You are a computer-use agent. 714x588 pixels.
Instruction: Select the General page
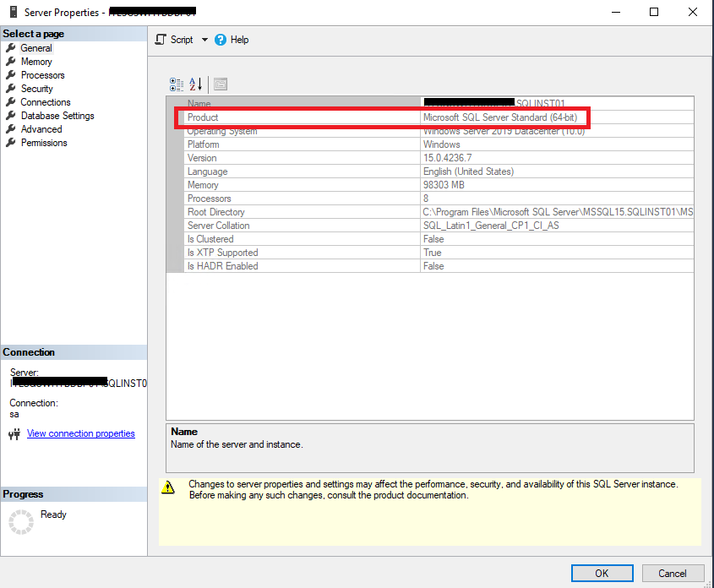[36, 48]
